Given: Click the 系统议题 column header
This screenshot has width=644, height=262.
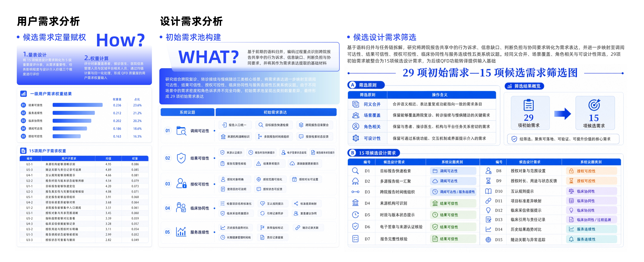Looking at the screenshot, I should pyautogui.click(x=187, y=112).
